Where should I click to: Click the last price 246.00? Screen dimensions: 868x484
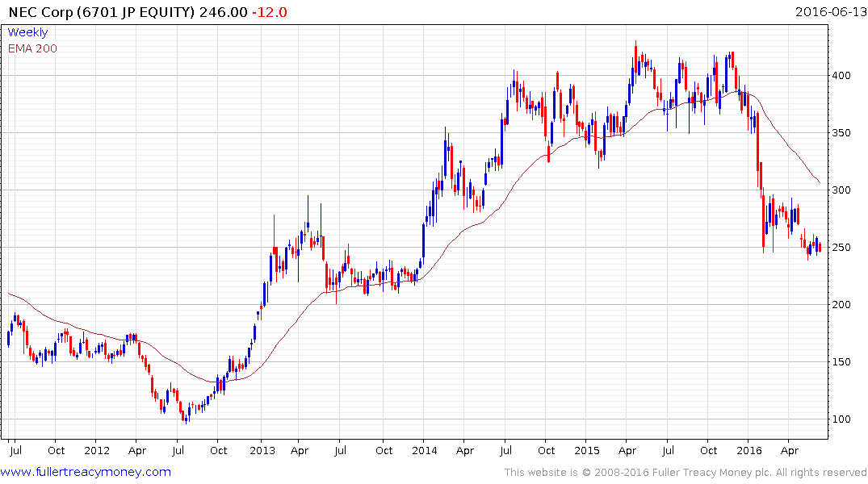pyautogui.click(x=223, y=12)
